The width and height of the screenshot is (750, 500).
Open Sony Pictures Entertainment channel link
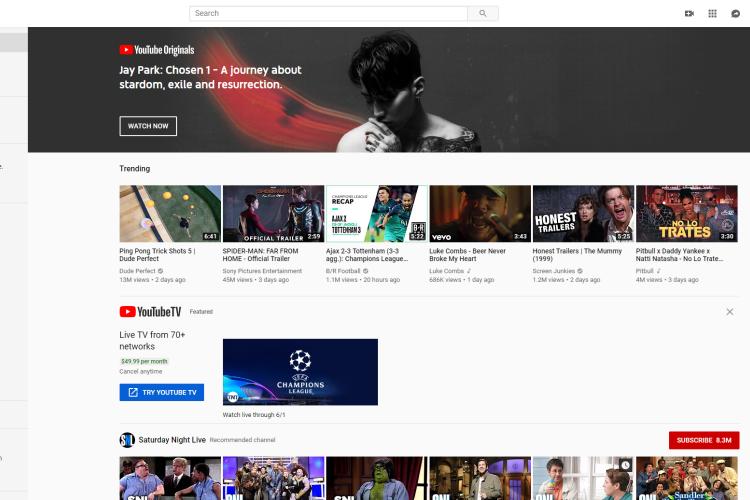tap(262, 271)
